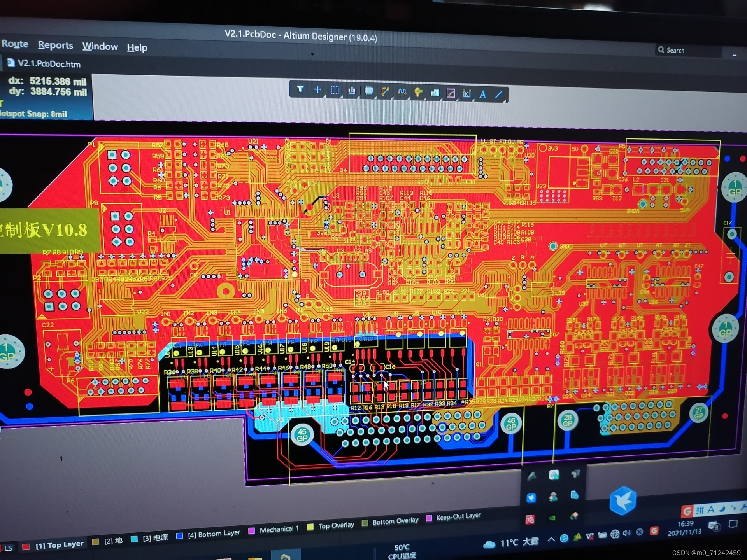
Task: Click the place dimension tool icon
Action: click(x=467, y=94)
